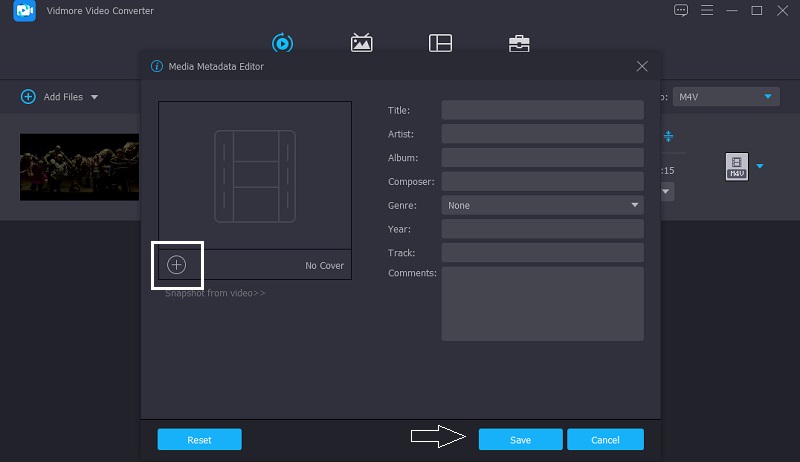Click Snapshot from video link
Screen dimensions: 800x462
[215, 293]
